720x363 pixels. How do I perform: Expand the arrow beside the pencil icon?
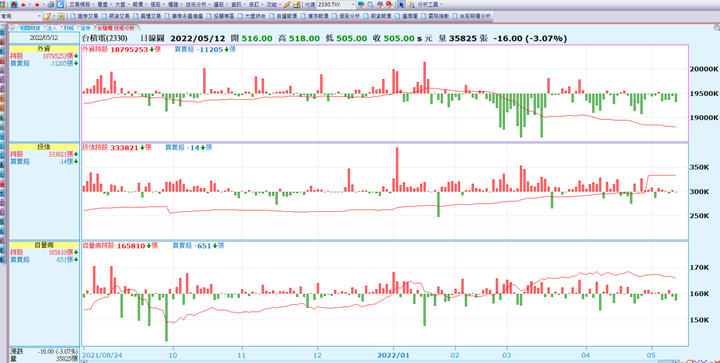click(54, 16)
